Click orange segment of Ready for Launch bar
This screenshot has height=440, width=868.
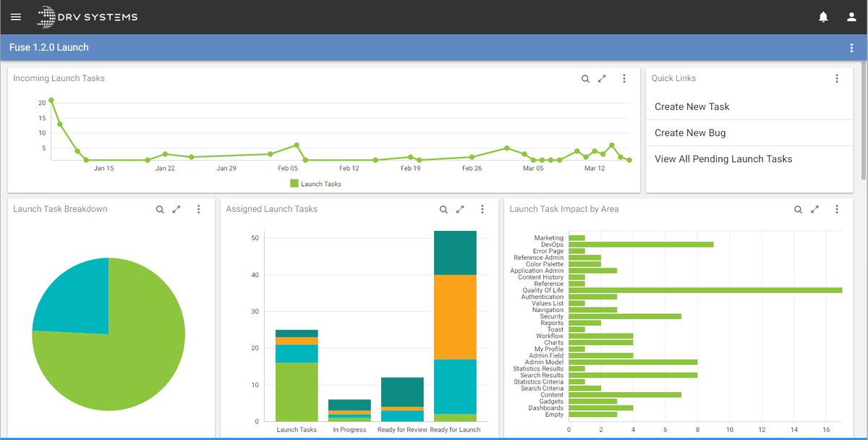pyautogui.click(x=455, y=317)
